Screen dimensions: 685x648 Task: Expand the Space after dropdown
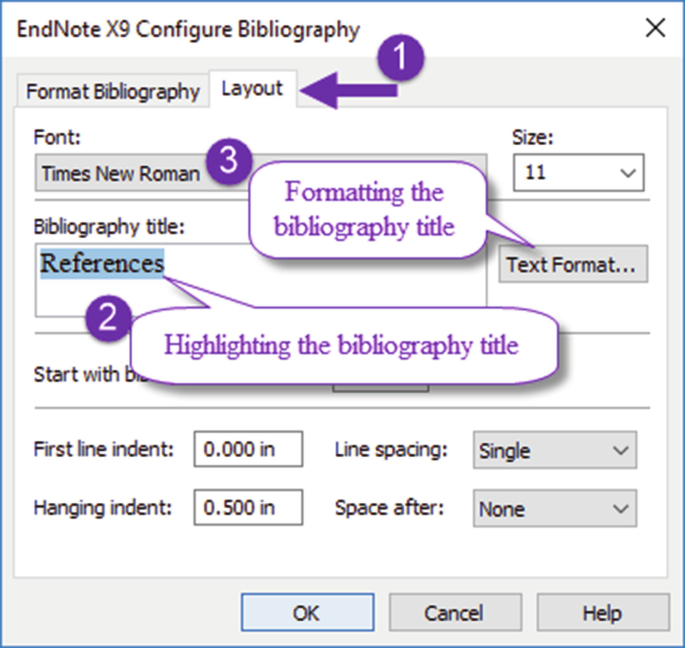[x=554, y=508]
